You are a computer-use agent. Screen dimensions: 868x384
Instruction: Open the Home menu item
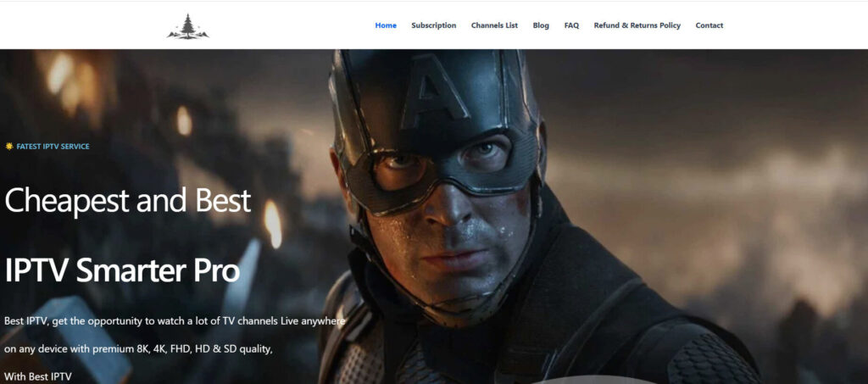(x=386, y=25)
